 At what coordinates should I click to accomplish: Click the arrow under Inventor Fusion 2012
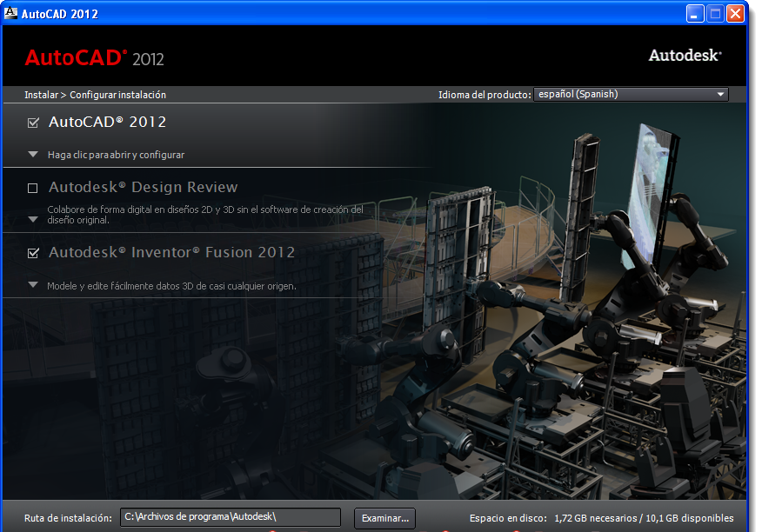[32, 283]
